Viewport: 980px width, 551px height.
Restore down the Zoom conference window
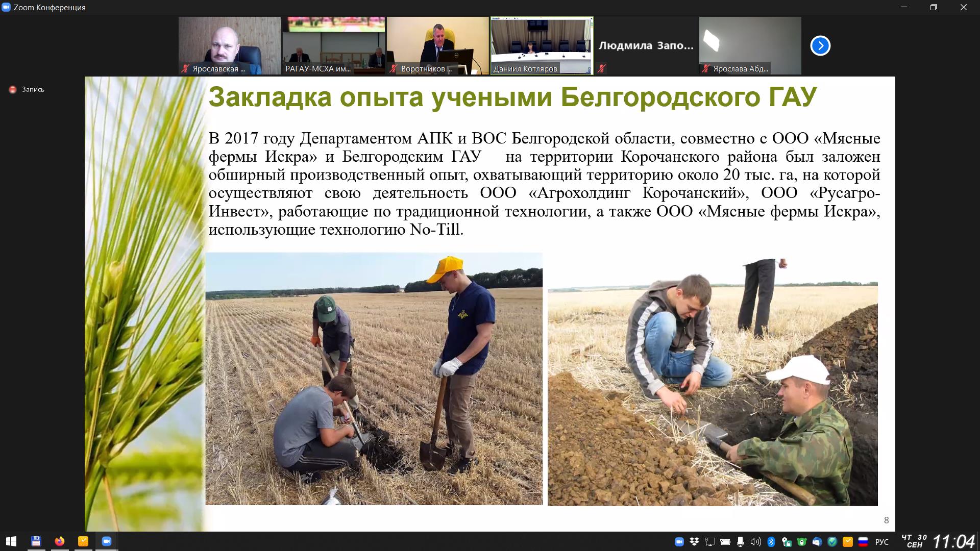tap(934, 7)
